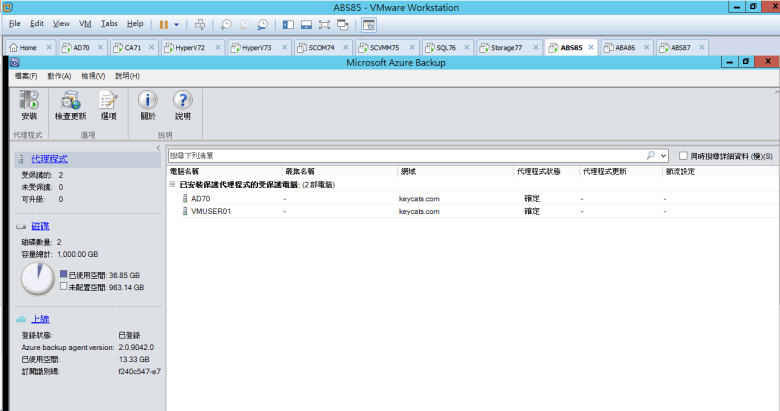Enable the search details checkbox
This screenshot has width=780, height=411.
pyautogui.click(x=682, y=156)
